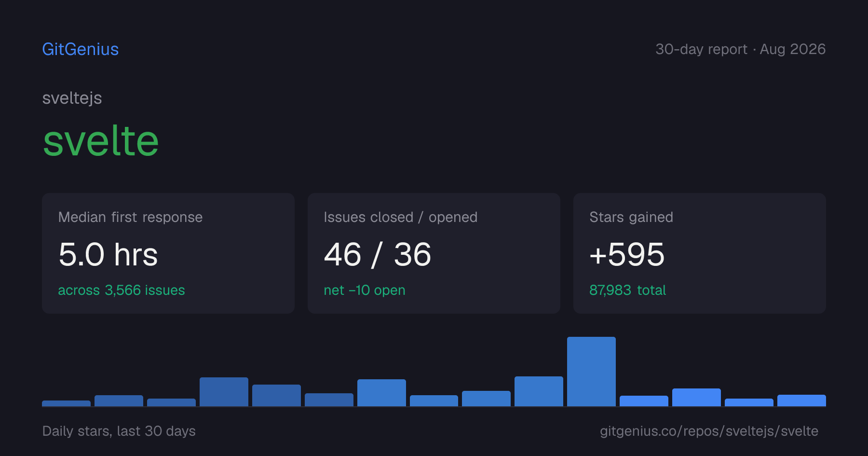The width and height of the screenshot is (868, 456).
Task: Click the rightmost bar in the stars chart
Action: 801,401
